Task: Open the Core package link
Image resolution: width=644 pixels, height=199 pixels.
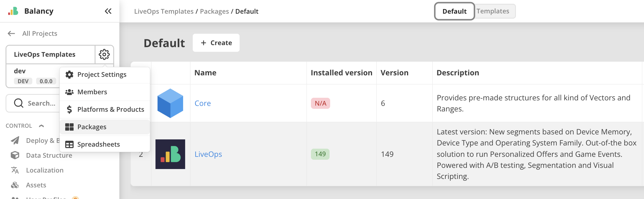Action: (203, 104)
